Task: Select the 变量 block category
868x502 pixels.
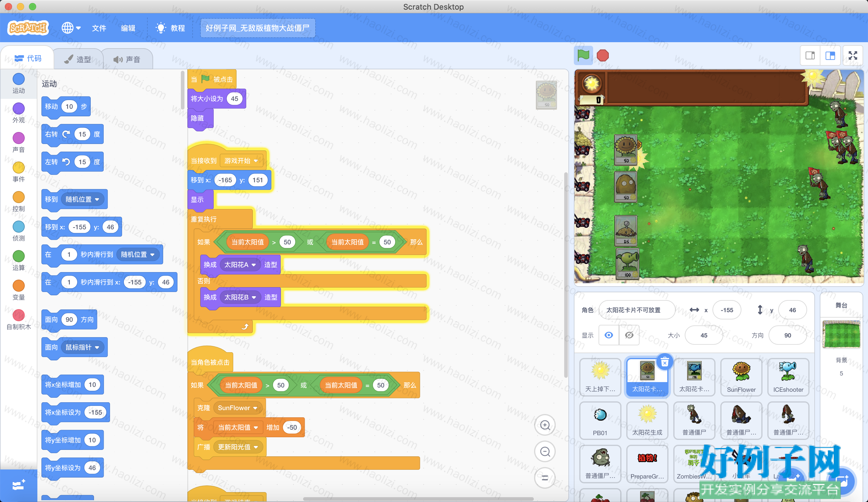Action: (x=19, y=290)
